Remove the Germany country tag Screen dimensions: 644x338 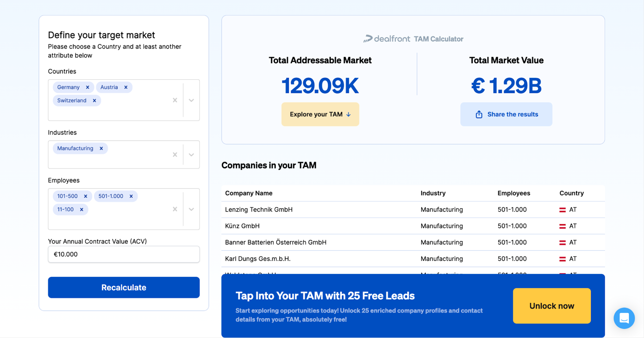coord(88,87)
